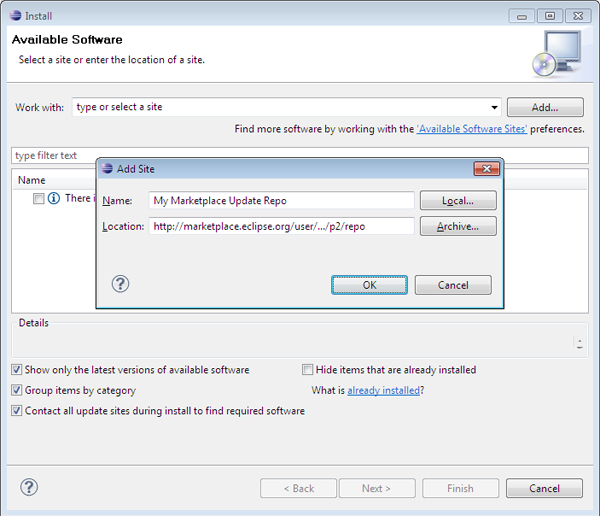Toggle 'Contact all update sites during install'
The height and width of the screenshot is (516, 600).
(17, 411)
